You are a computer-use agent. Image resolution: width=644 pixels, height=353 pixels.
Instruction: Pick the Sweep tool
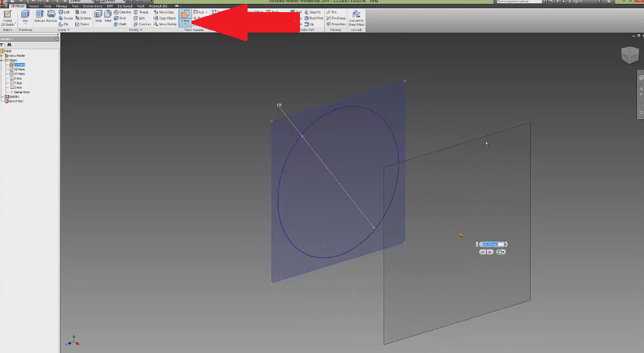66,18
